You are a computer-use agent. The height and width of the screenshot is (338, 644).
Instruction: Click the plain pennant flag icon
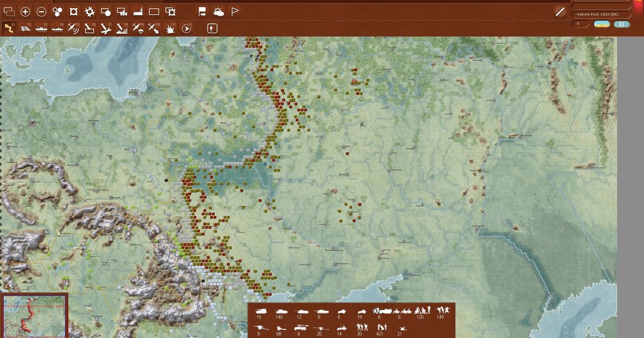(235, 11)
